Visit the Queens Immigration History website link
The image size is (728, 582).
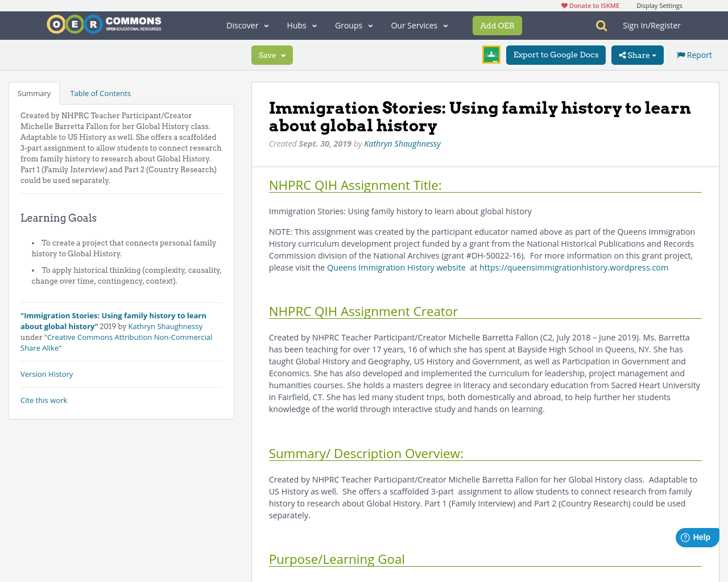coord(396,267)
